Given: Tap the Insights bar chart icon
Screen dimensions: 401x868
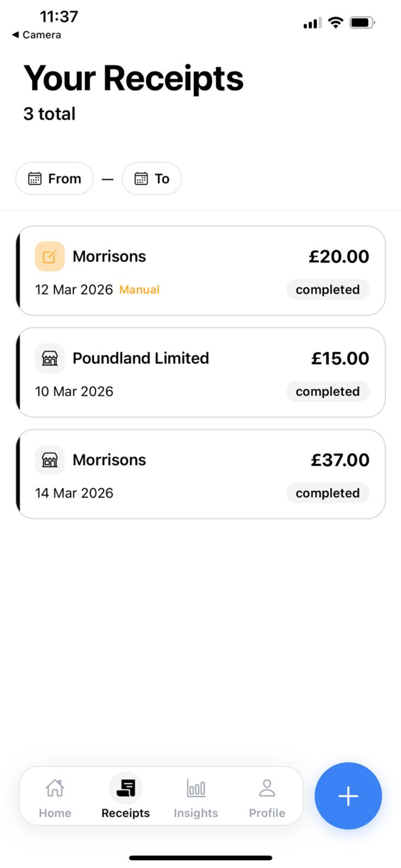Looking at the screenshot, I should coord(196,788).
